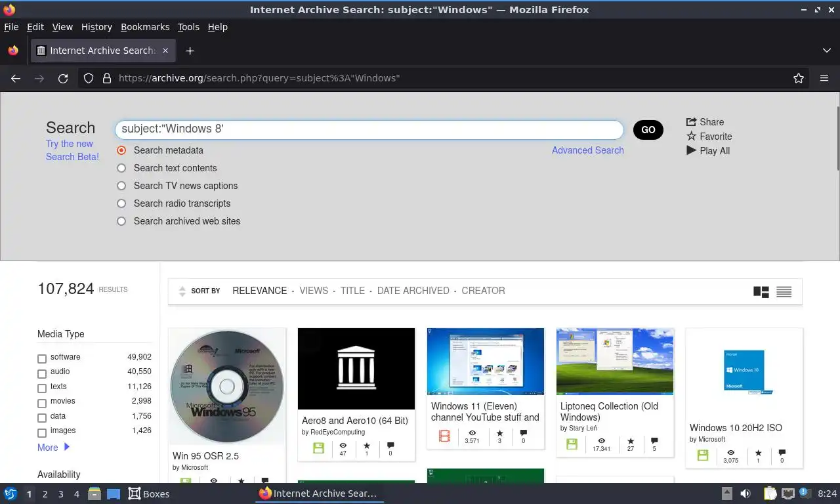The width and height of the screenshot is (840, 504).
Task: Click the reviews bubble on Aero8 and Aero10
Action: (x=390, y=445)
